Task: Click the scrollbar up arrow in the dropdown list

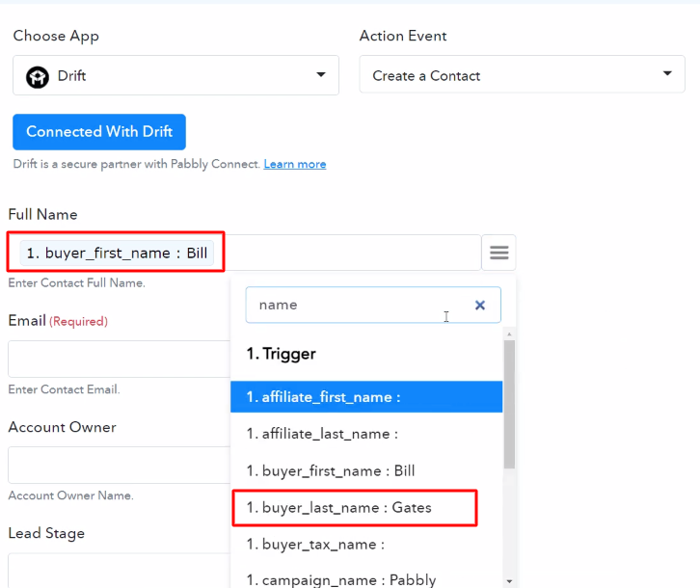Action: click(x=509, y=334)
